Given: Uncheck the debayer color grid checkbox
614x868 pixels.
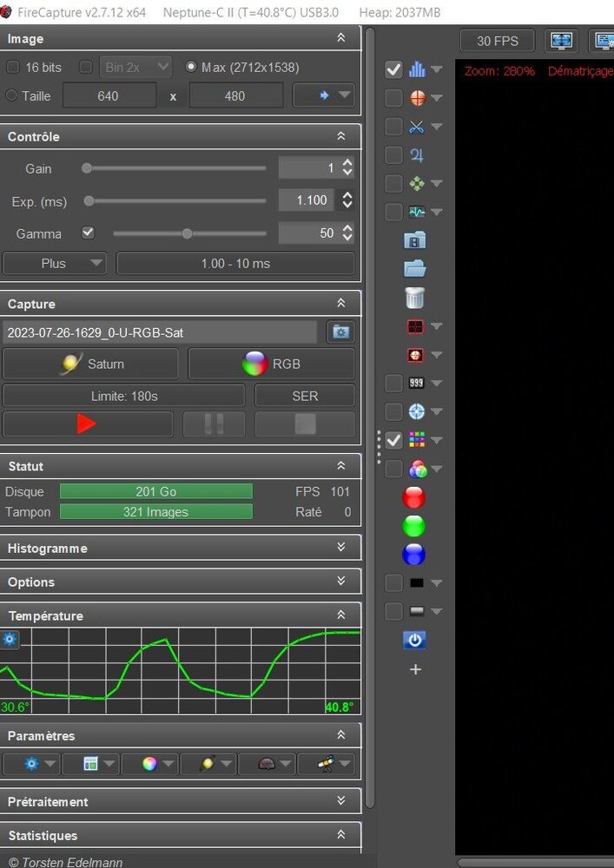Looking at the screenshot, I should [393, 441].
